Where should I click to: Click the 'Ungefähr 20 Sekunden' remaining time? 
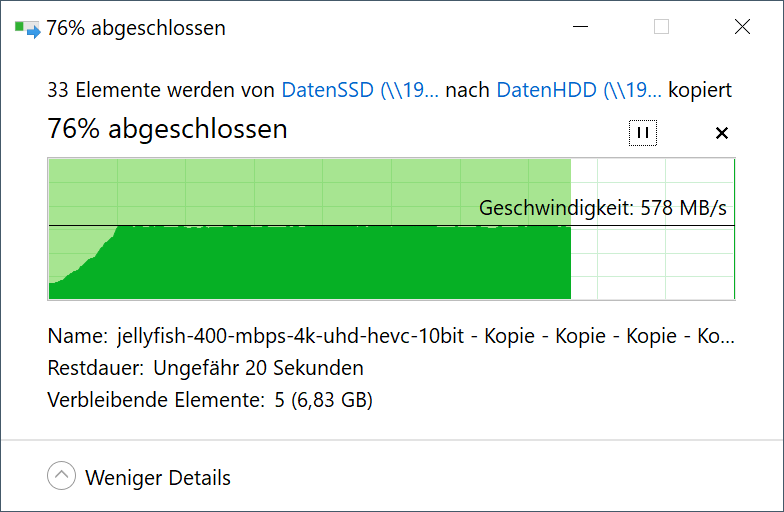pyautogui.click(x=258, y=368)
